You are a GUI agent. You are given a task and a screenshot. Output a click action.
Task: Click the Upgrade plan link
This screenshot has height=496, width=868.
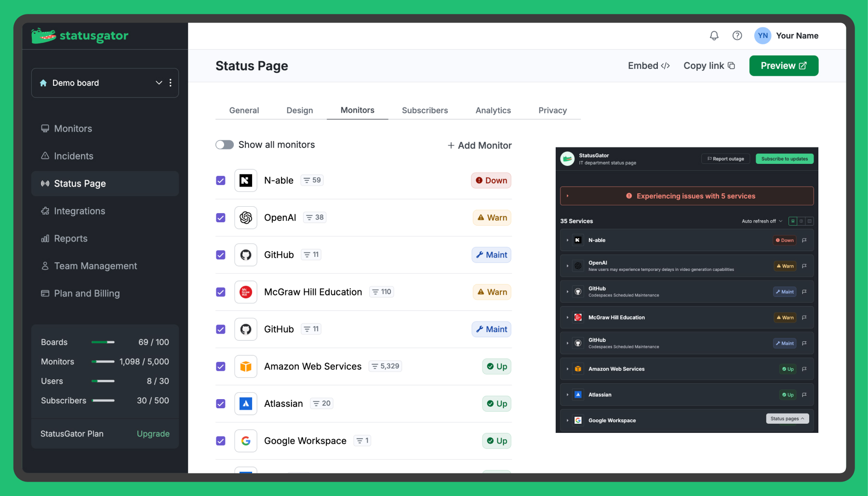click(153, 434)
